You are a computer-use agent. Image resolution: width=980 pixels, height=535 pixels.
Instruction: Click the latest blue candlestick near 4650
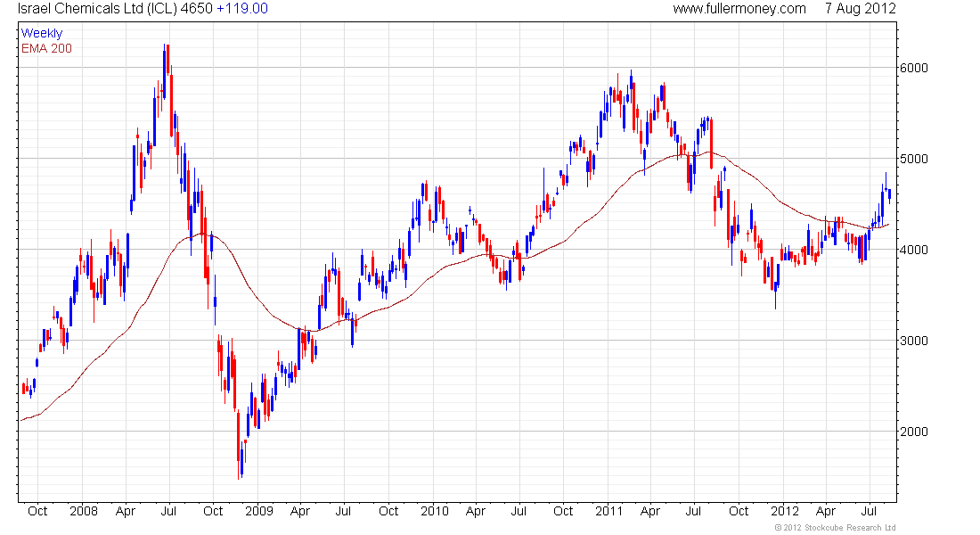click(889, 194)
